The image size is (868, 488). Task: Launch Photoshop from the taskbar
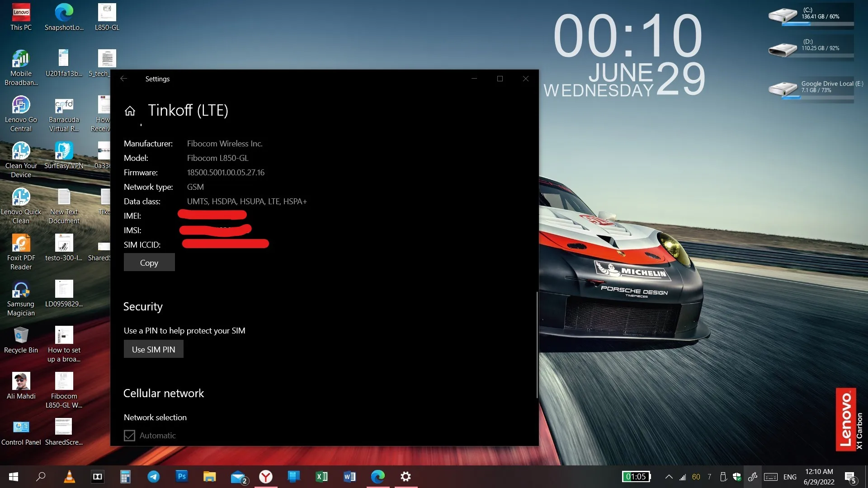tap(182, 477)
